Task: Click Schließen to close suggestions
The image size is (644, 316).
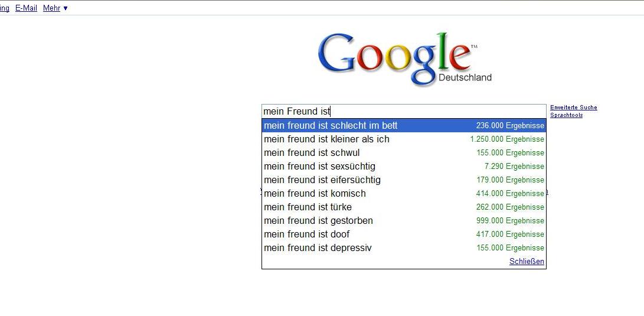Action: [x=527, y=261]
